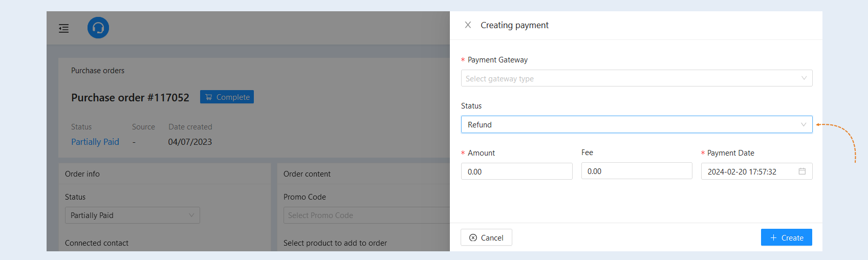Close the Creating payment panel

click(468, 25)
